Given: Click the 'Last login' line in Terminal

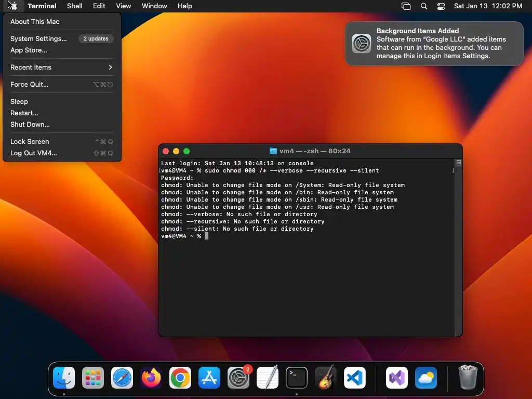Looking at the screenshot, I should point(237,163).
